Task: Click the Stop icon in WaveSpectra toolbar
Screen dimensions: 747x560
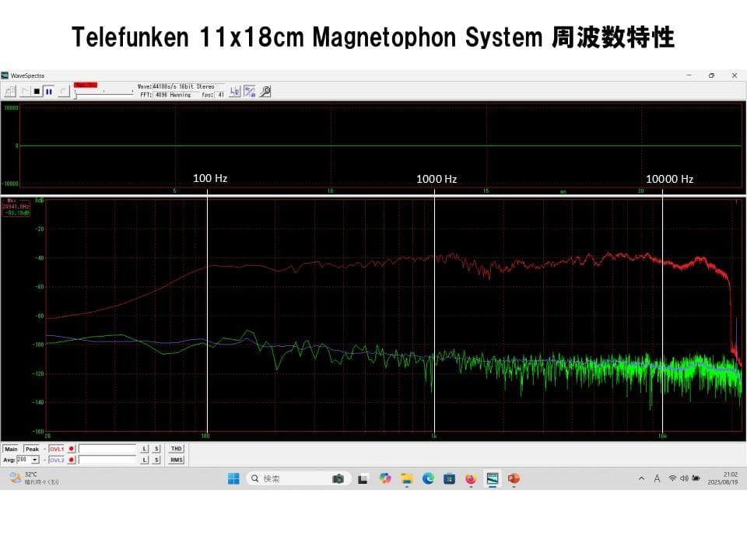Action: [37, 91]
